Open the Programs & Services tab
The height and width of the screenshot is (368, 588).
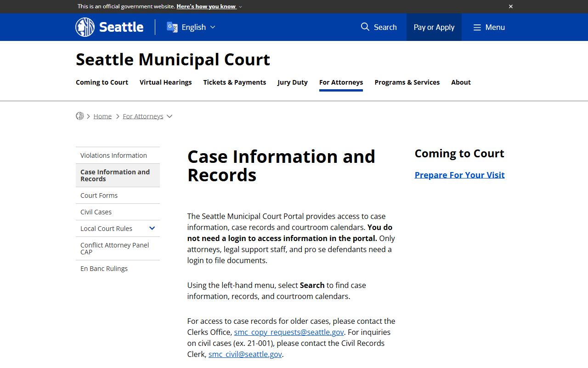pos(407,82)
